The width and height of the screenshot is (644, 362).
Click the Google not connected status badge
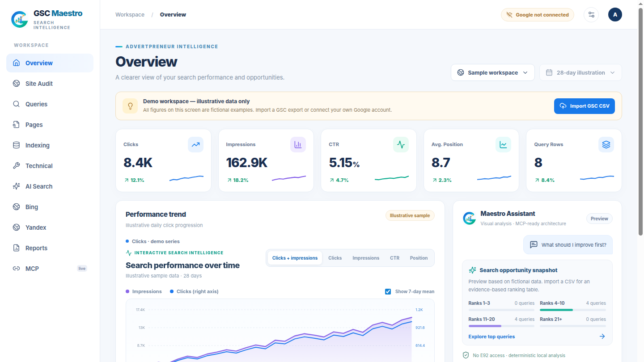[x=537, y=15]
